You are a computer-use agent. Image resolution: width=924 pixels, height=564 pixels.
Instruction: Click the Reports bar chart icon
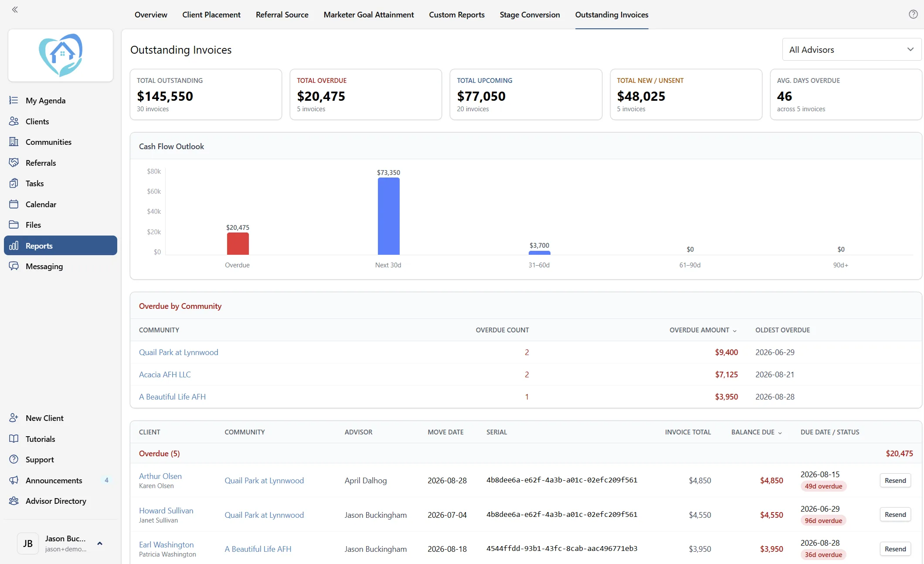(14, 246)
